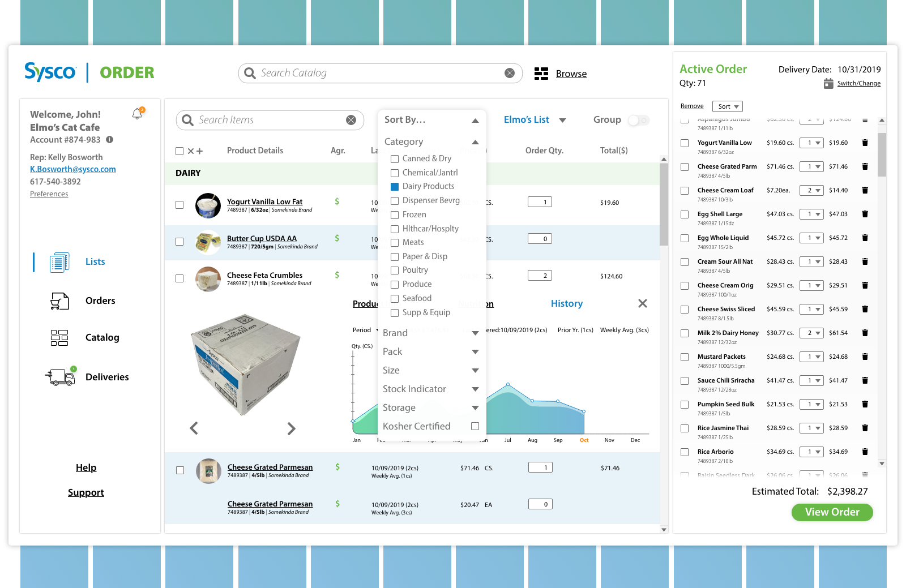The image size is (906, 588).
Task: Click the active order scrollbar thumb
Action: [x=882, y=154]
